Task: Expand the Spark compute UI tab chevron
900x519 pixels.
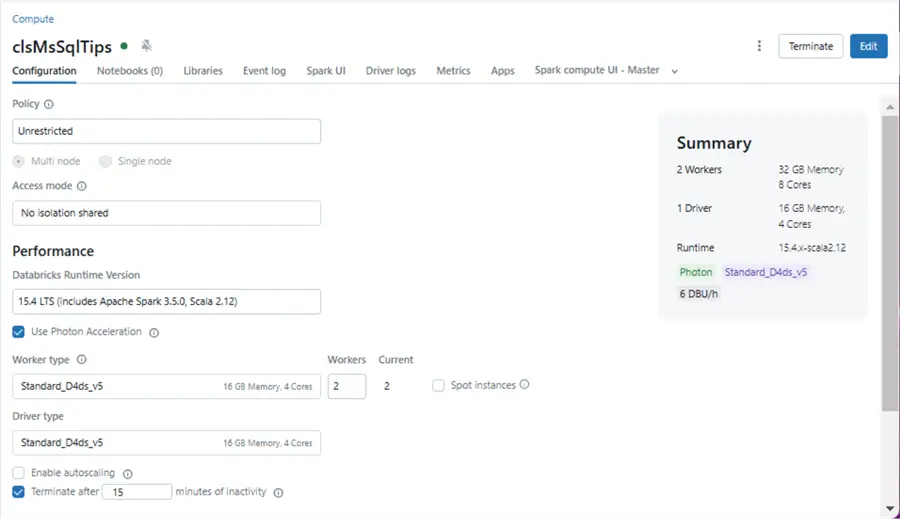Action: [675, 72]
